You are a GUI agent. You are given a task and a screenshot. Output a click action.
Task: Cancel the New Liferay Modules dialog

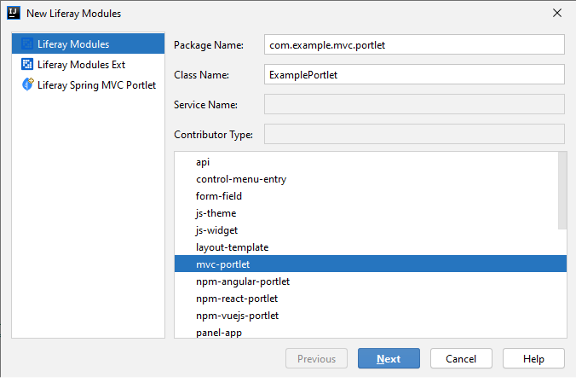(461, 359)
